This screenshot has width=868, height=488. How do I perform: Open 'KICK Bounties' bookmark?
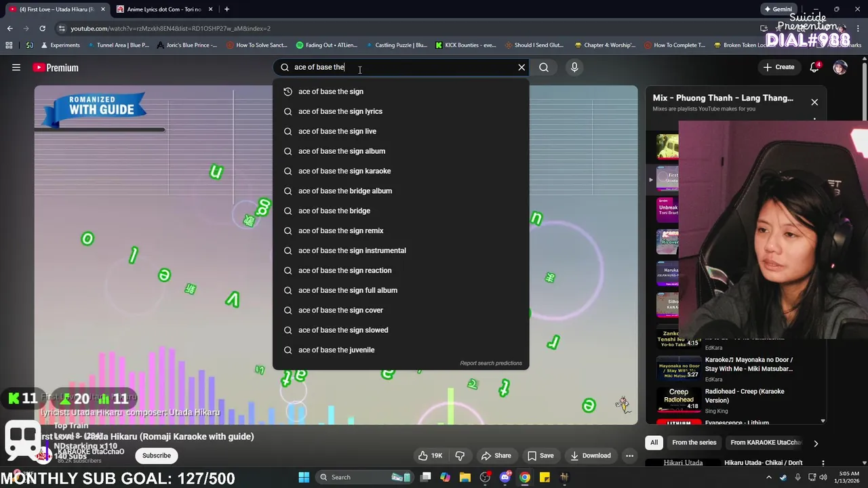coord(465,45)
